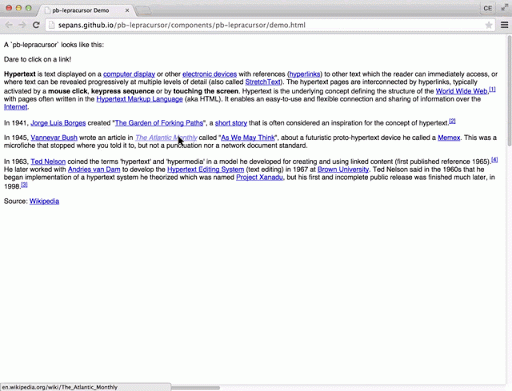
Task: Follow the hyperlinks link
Action: click(305, 74)
